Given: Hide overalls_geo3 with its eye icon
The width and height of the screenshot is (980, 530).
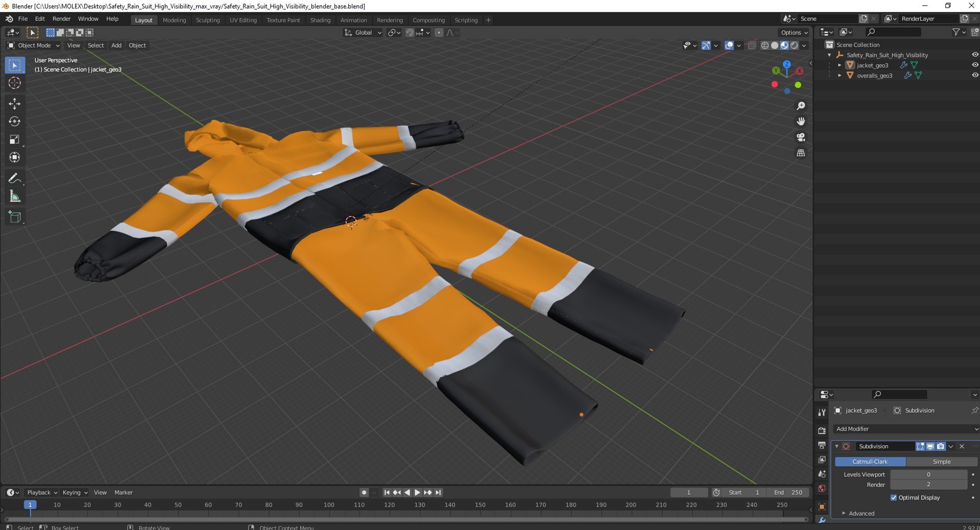Looking at the screenshot, I should coord(975,75).
